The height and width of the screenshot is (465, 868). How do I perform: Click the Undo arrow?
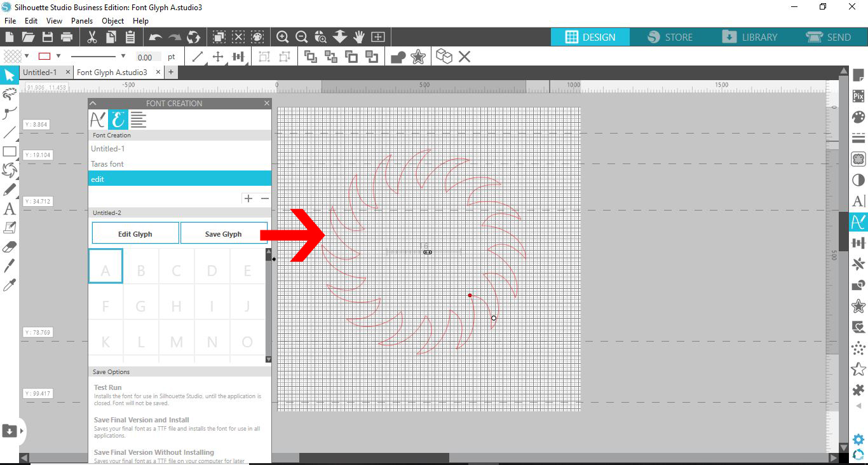[155, 38]
